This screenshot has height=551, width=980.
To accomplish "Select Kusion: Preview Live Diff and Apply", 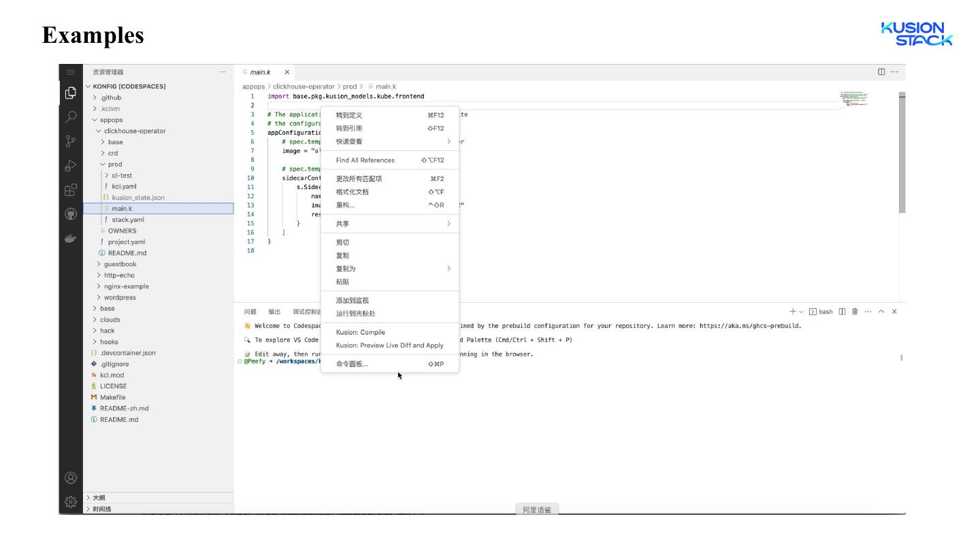I will pyautogui.click(x=389, y=345).
